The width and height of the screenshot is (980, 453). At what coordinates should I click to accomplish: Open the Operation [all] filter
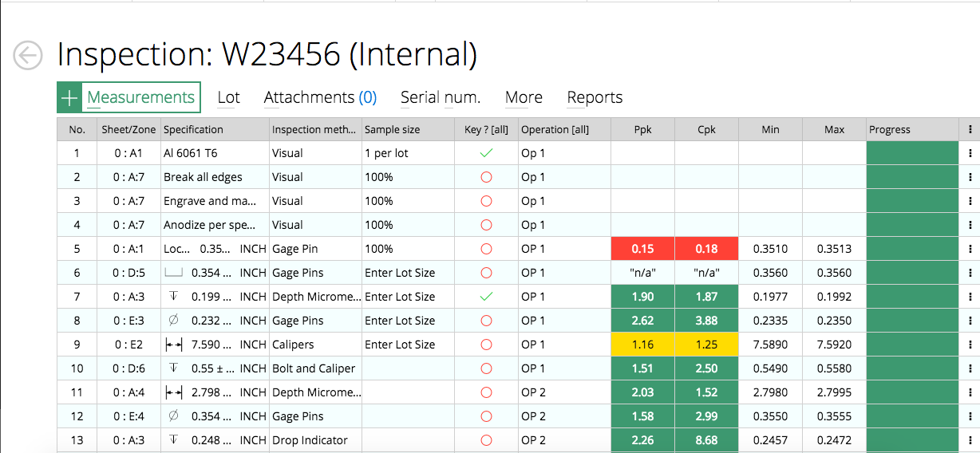click(x=555, y=129)
